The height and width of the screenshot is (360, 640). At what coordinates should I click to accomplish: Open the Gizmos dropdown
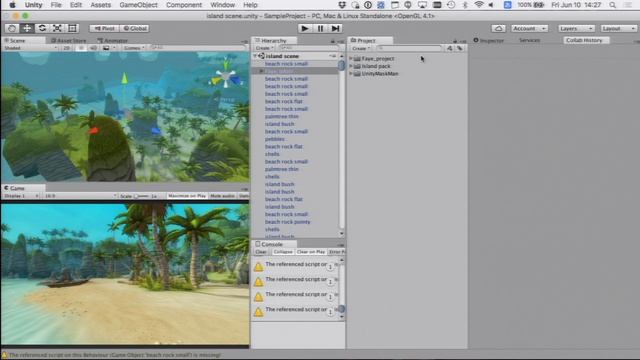click(134, 48)
